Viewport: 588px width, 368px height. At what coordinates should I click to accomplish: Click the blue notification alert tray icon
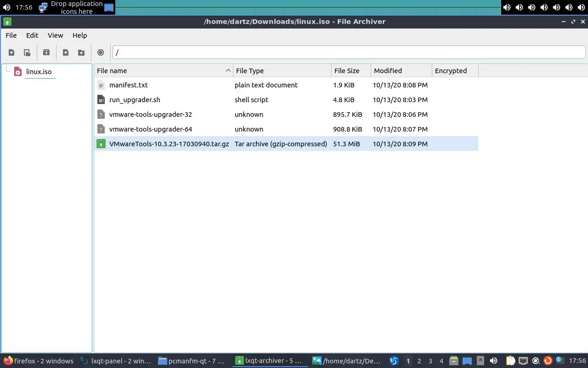click(560, 361)
